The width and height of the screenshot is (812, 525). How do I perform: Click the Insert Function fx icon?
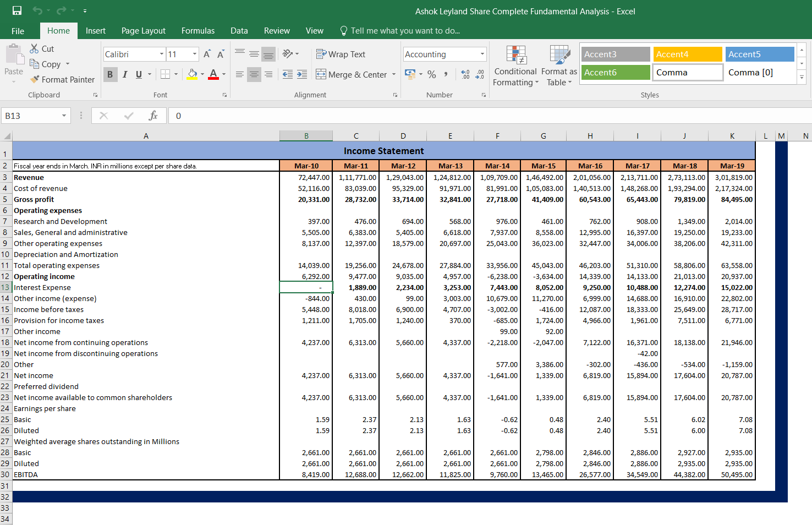coord(153,116)
